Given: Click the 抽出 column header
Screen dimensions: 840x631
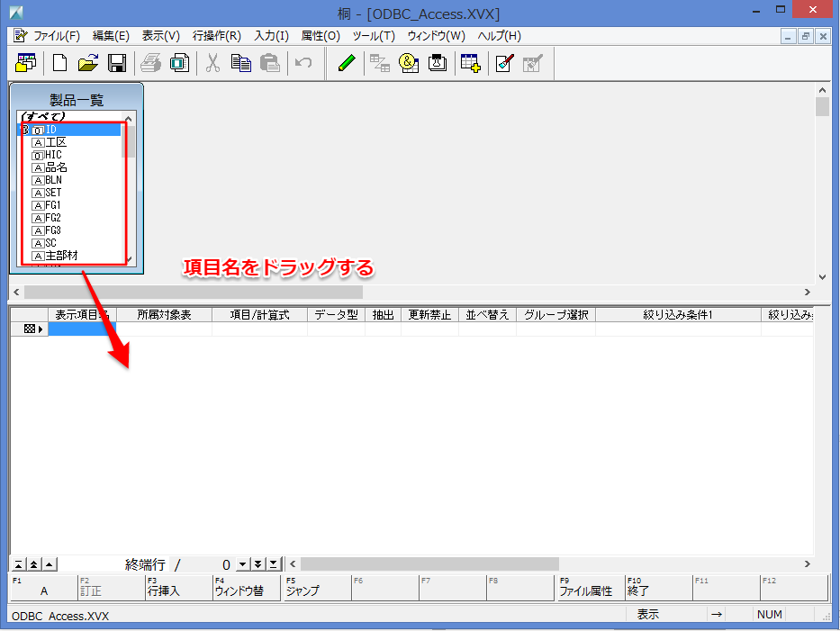Looking at the screenshot, I should pyautogui.click(x=383, y=315).
